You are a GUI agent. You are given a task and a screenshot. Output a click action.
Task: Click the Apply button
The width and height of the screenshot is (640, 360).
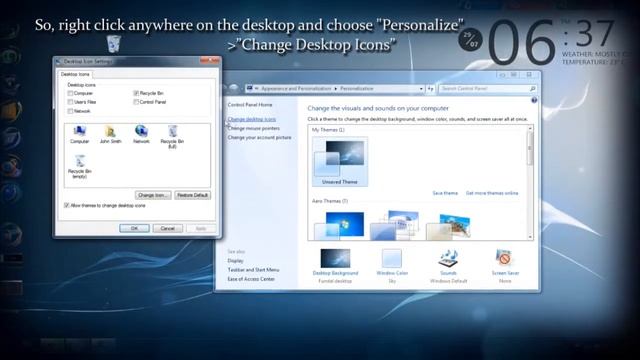pyautogui.click(x=200, y=228)
